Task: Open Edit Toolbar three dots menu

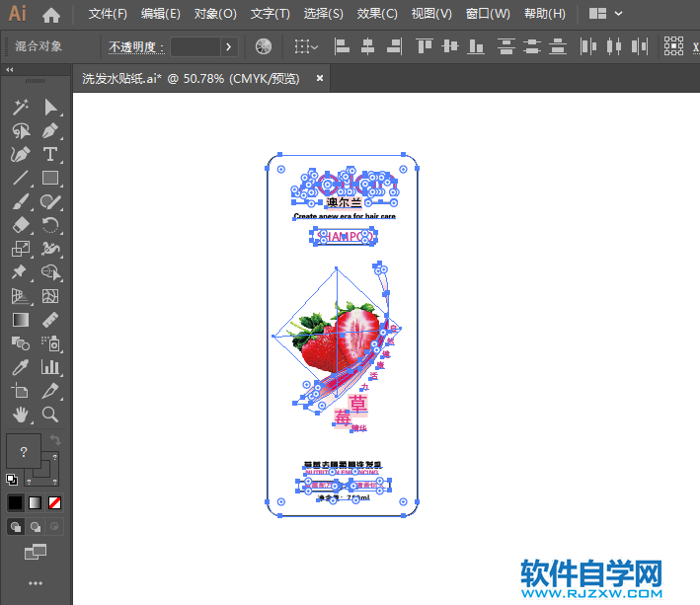Action: (36, 583)
